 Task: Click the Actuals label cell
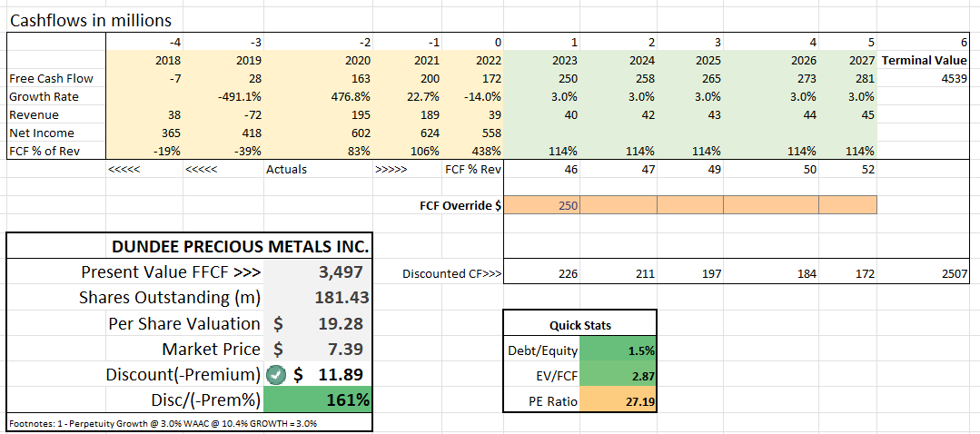[319, 169]
